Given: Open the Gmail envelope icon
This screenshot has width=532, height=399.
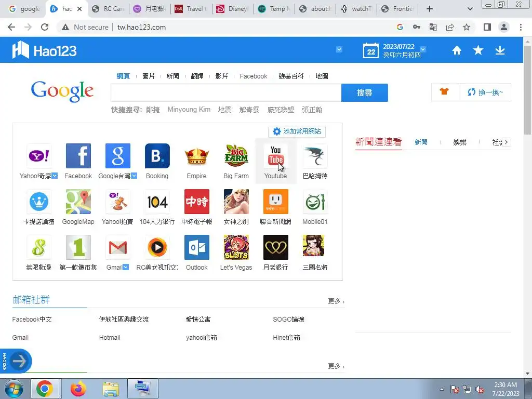Looking at the screenshot, I should tap(118, 247).
